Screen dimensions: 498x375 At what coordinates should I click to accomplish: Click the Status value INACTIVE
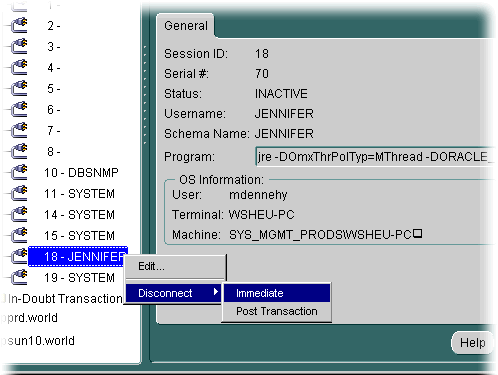coord(281,94)
